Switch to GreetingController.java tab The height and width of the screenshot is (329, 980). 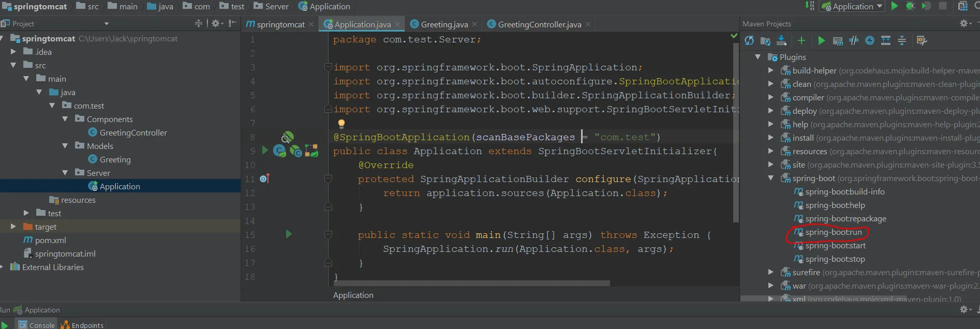pos(539,24)
